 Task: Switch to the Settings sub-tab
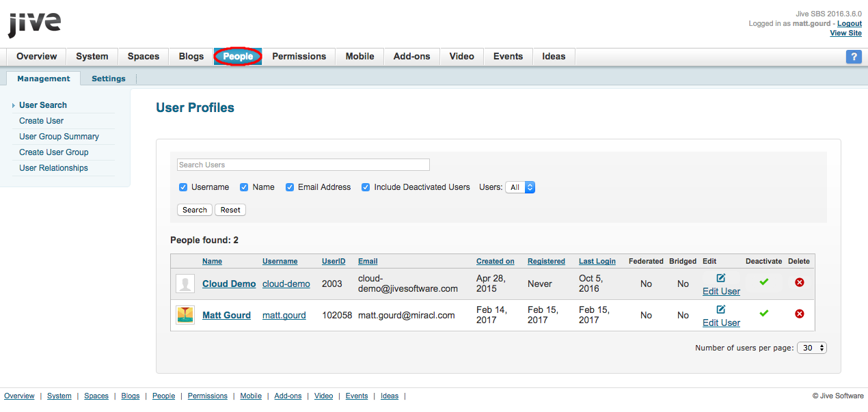tap(109, 79)
